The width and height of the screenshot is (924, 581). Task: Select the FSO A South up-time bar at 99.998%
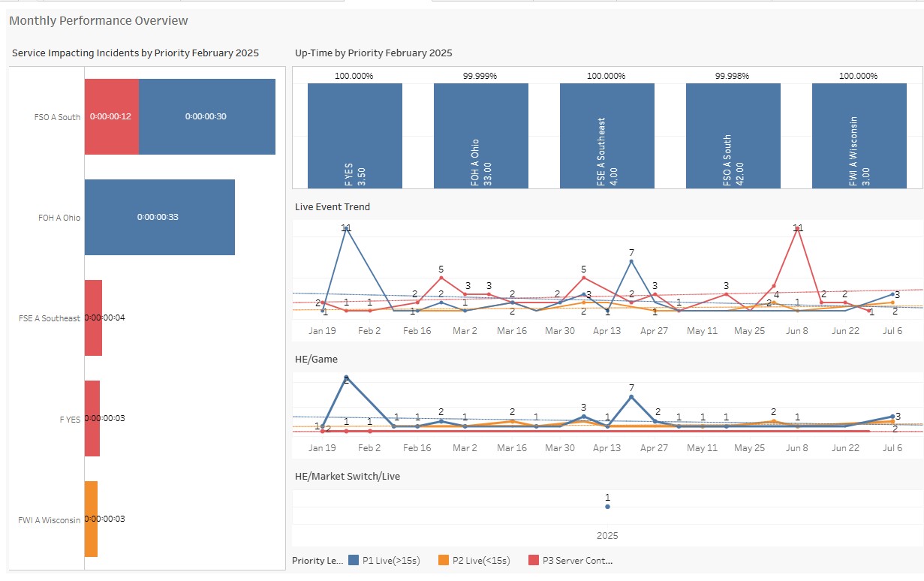click(733, 135)
